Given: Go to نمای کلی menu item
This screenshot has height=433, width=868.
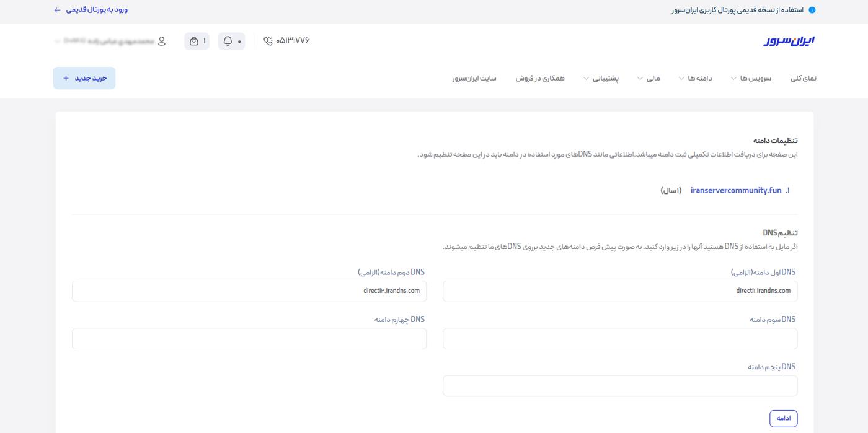Looking at the screenshot, I should pos(803,79).
